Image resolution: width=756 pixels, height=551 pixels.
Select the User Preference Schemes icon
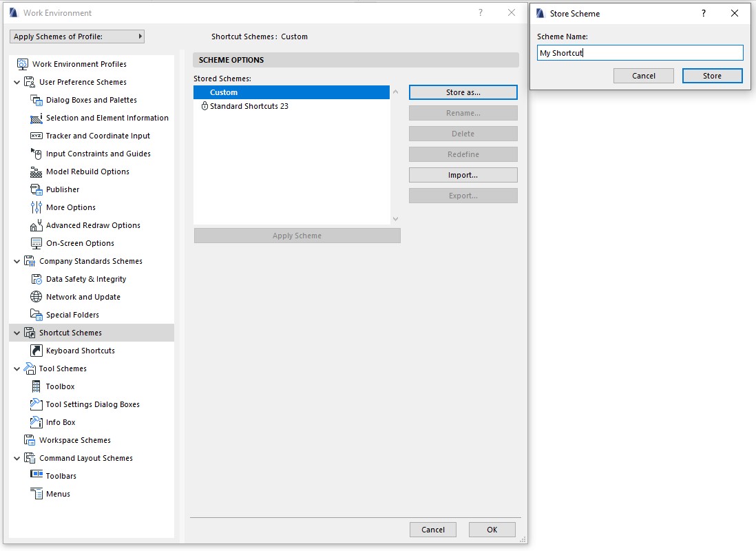(30, 82)
